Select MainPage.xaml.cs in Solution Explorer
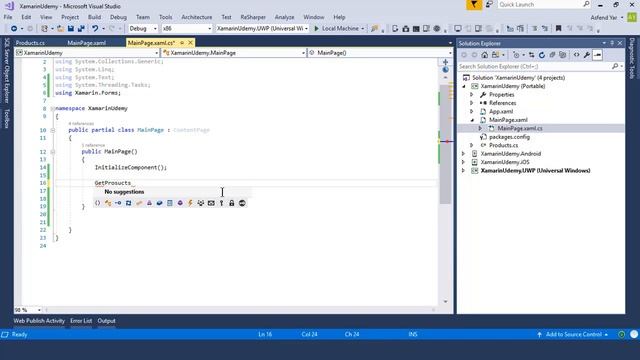The width and height of the screenshot is (640, 360). pos(520,128)
